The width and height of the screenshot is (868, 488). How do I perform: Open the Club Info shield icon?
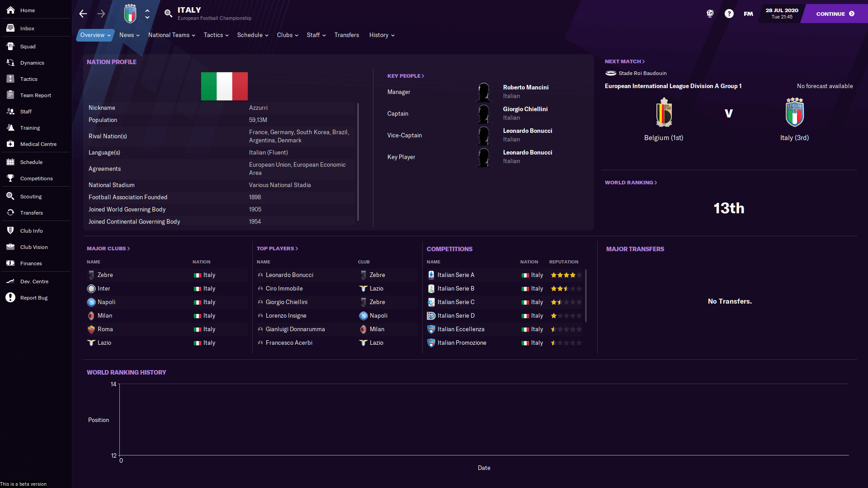click(10, 230)
